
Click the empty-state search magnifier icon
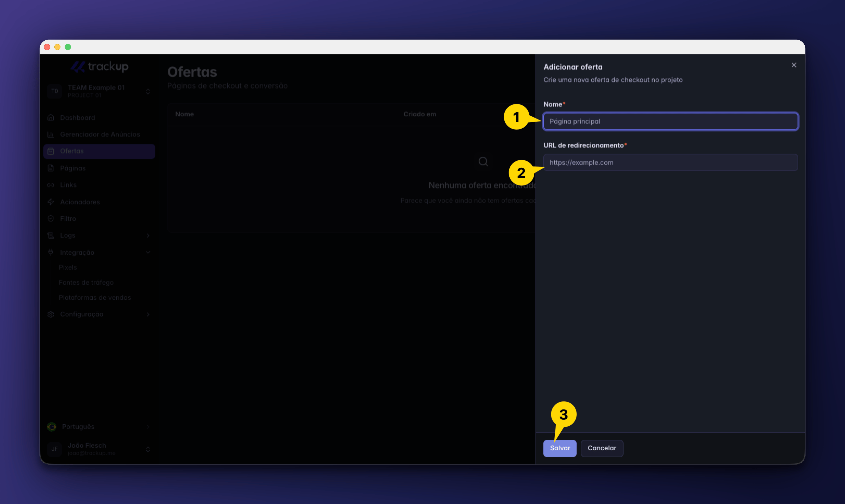[x=483, y=161]
